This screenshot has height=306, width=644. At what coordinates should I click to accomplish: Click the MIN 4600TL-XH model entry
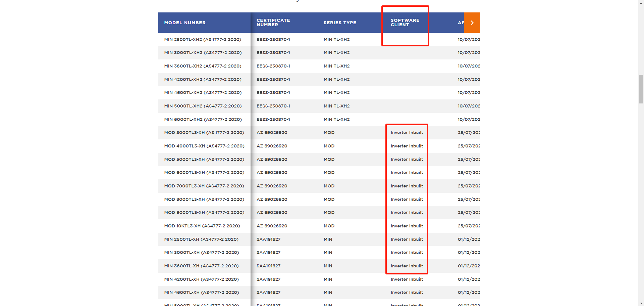click(x=201, y=293)
